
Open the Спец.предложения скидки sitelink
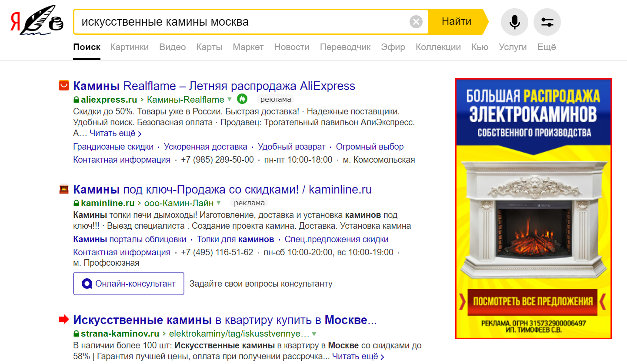tap(337, 239)
